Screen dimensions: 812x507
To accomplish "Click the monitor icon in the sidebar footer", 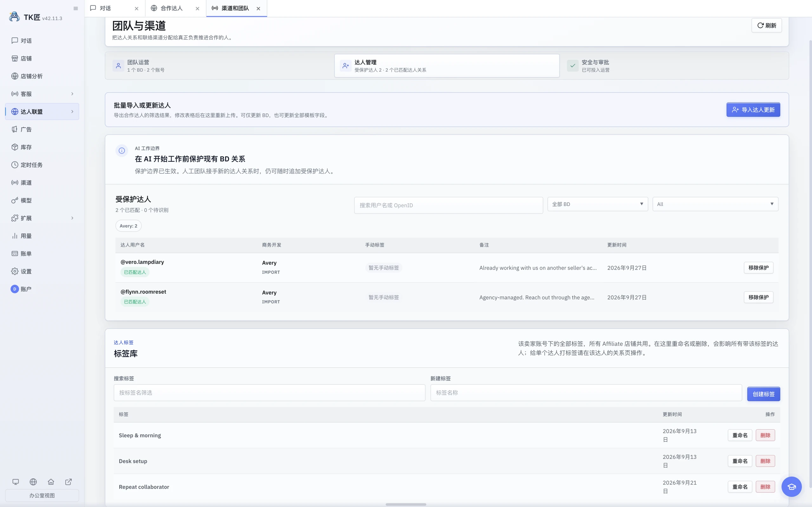I will point(16,482).
